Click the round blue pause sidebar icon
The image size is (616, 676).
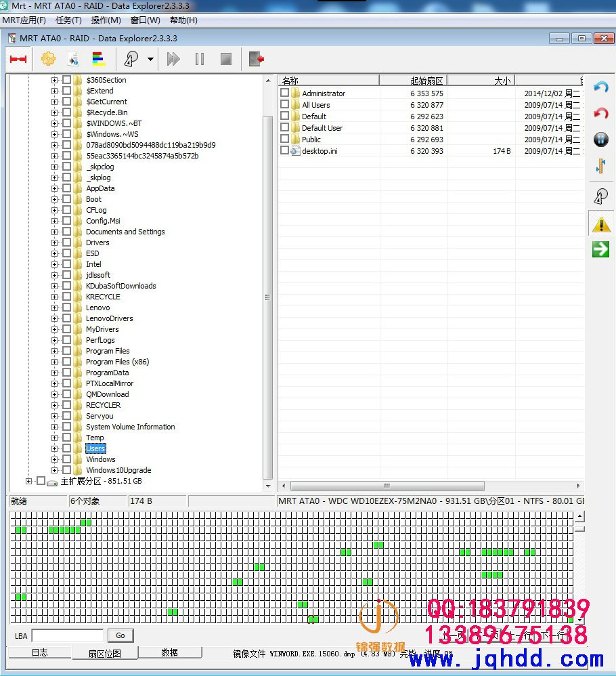(x=601, y=140)
